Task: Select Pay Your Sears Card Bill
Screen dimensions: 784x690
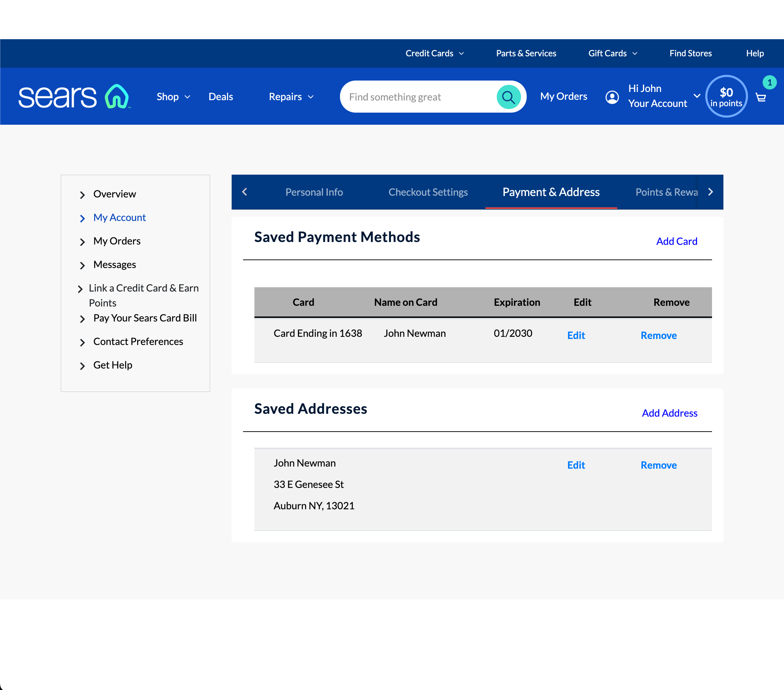Action: pos(145,318)
